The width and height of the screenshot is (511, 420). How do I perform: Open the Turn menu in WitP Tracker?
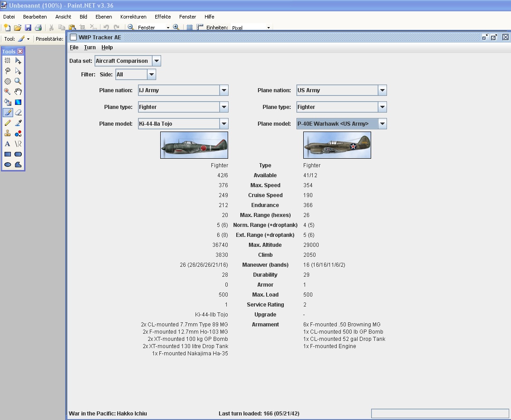(90, 47)
